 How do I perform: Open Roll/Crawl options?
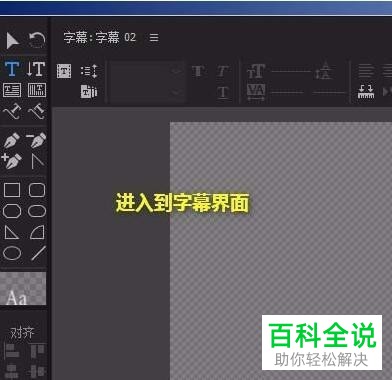(89, 71)
